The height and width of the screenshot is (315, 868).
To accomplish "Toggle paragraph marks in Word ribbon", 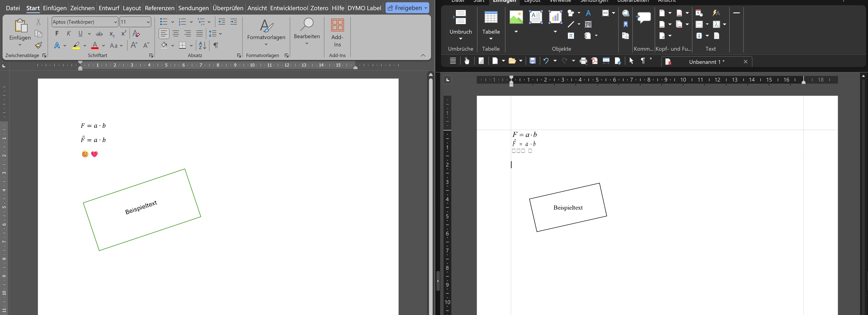I will click(x=216, y=45).
